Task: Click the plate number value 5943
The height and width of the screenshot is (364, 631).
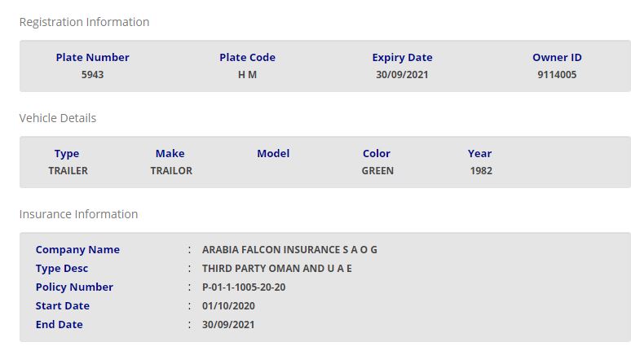Action: [92, 75]
